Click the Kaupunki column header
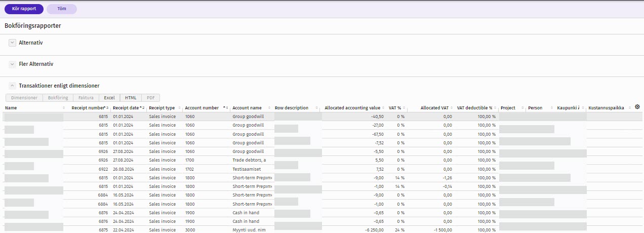This screenshot has height=233, width=644. 568,108
